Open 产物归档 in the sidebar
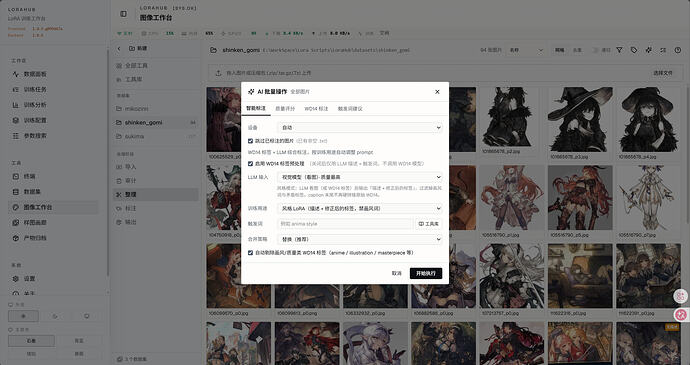690x365 pixels. click(53, 238)
